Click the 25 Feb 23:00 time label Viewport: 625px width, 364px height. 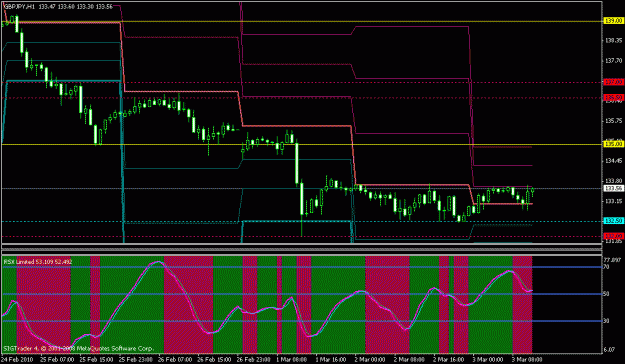click(x=135, y=359)
